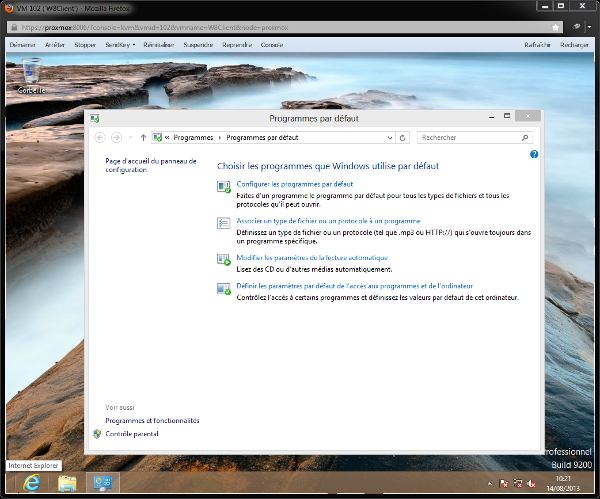Open Contrôle parental link
The width and height of the screenshot is (600, 499).
(x=132, y=434)
